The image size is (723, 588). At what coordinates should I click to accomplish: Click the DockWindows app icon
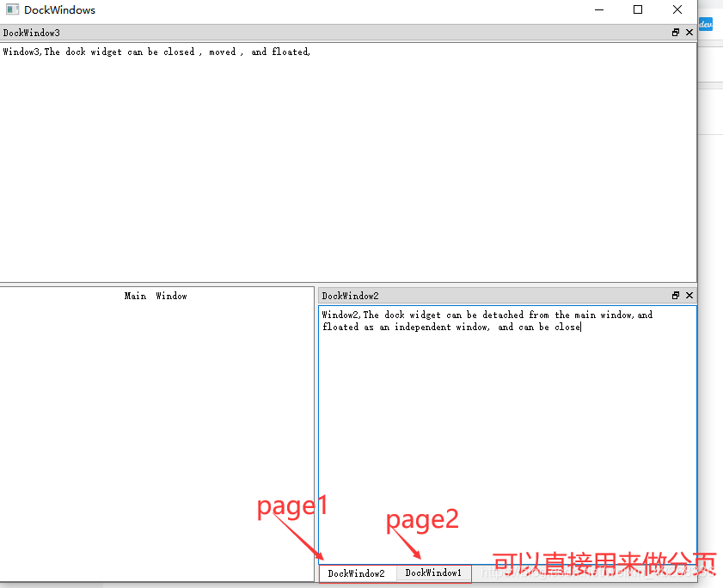[x=12, y=9]
